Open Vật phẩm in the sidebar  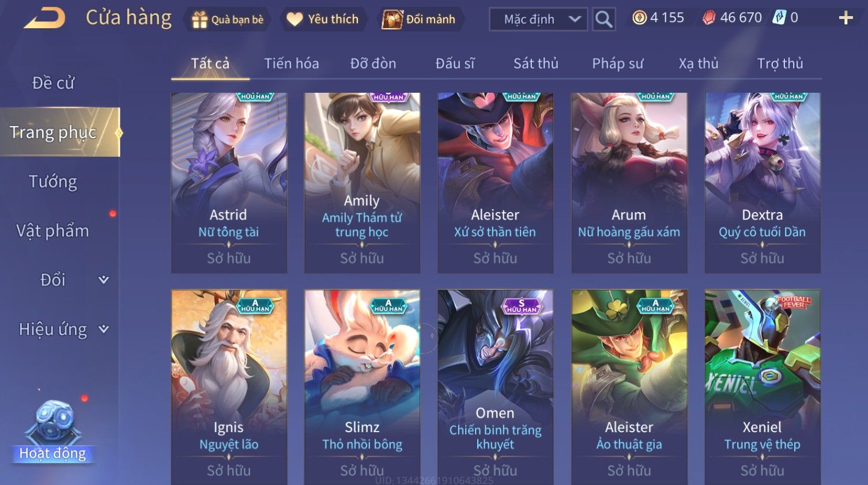pos(53,231)
